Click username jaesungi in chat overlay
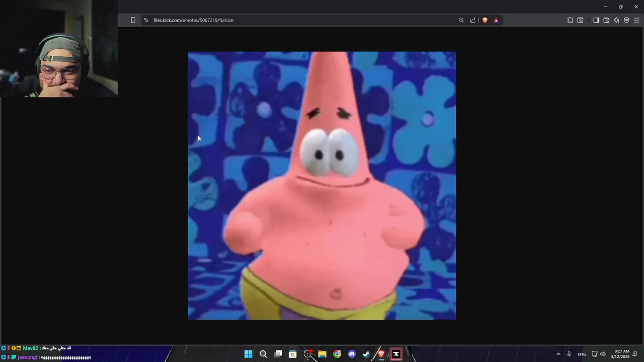Viewport: 644px width, 362px height. pyautogui.click(x=28, y=357)
